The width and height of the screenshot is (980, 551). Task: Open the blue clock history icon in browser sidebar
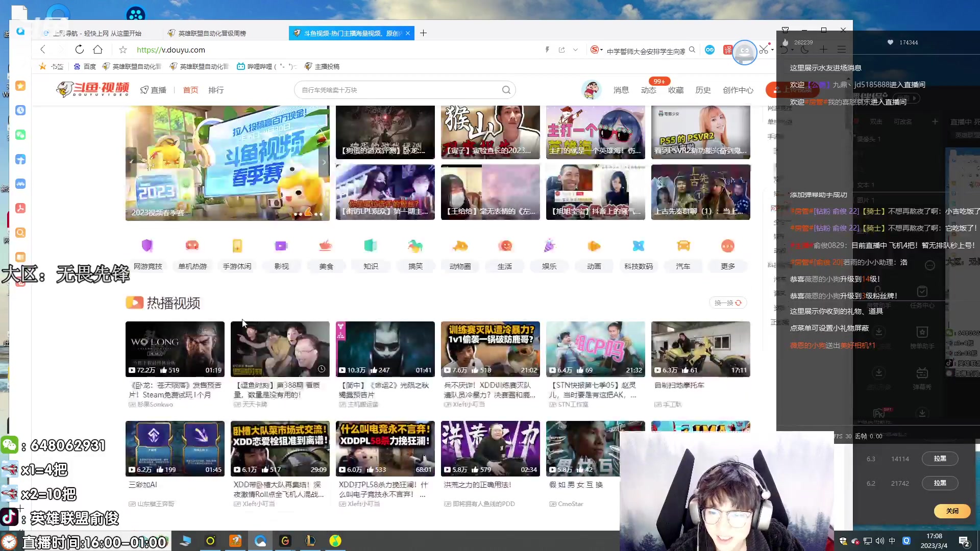pos(20,110)
